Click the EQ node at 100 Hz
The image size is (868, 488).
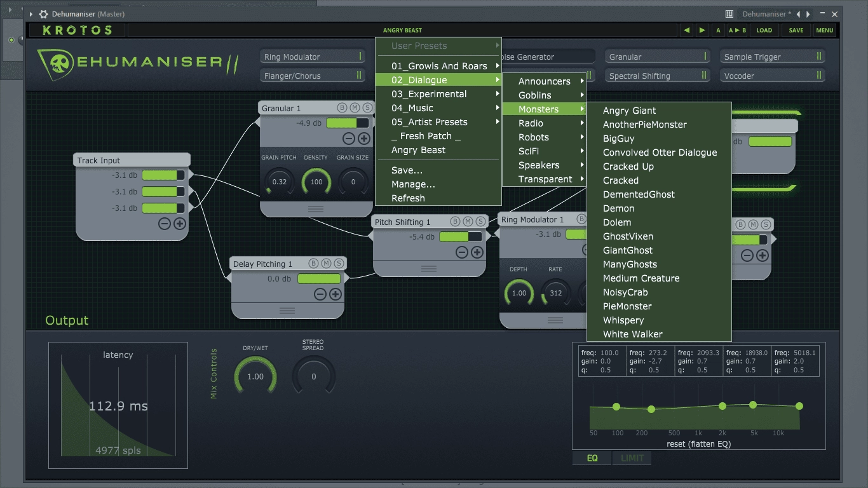pyautogui.click(x=616, y=407)
